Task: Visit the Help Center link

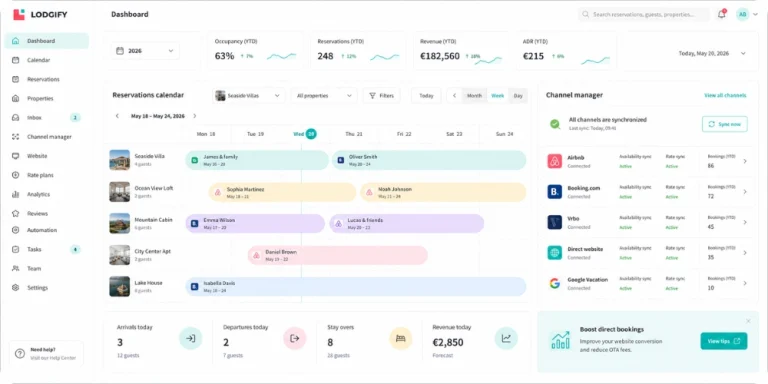Action: point(53,358)
